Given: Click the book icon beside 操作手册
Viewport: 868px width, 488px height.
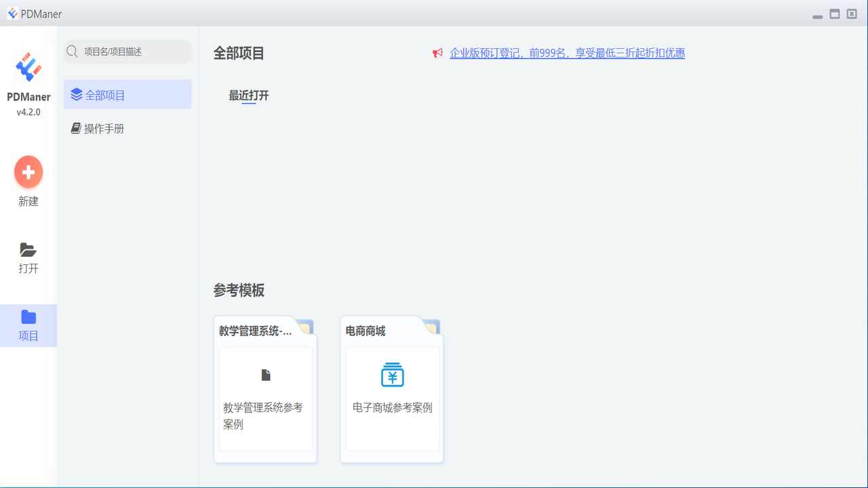Looking at the screenshot, I should tap(77, 127).
